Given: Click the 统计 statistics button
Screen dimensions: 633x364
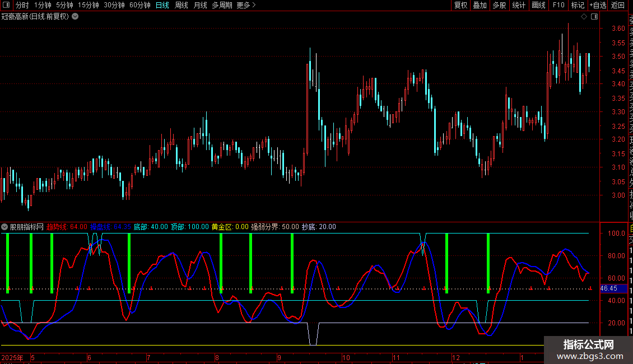Looking at the screenshot, I should click(x=519, y=5).
